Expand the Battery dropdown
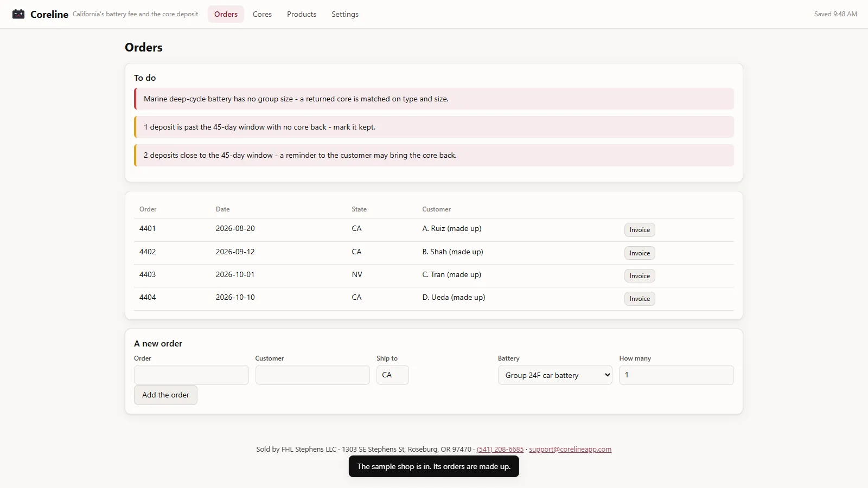This screenshot has width=868, height=488. click(555, 375)
